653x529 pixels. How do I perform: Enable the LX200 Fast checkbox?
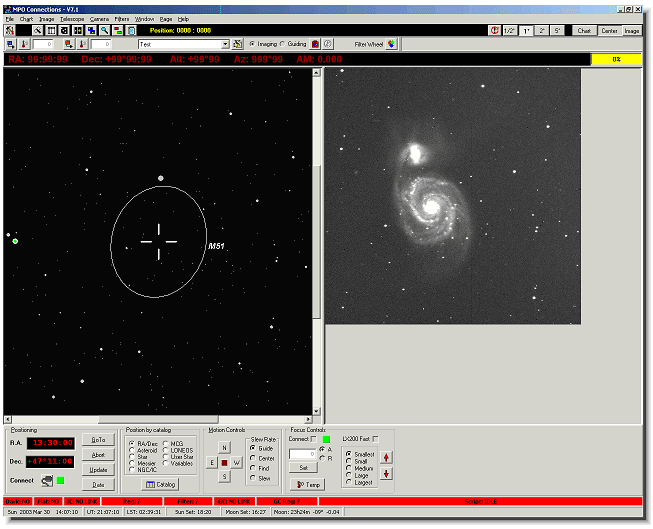[x=376, y=439]
